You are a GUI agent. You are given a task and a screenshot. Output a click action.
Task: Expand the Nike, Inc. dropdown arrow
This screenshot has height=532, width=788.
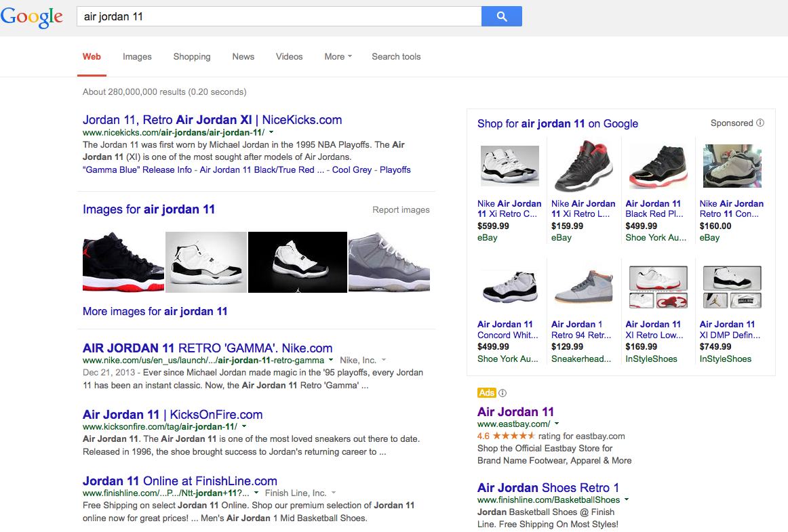[384, 360]
